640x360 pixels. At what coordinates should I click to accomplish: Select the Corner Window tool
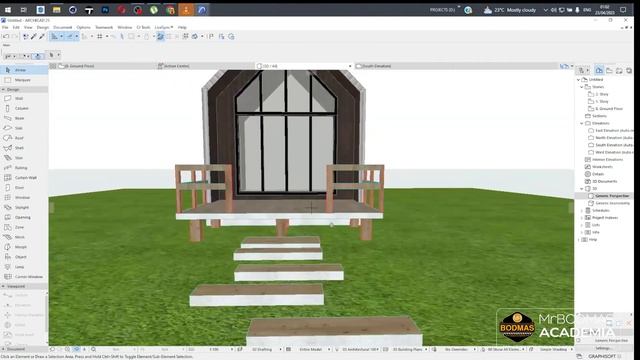click(x=24, y=277)
